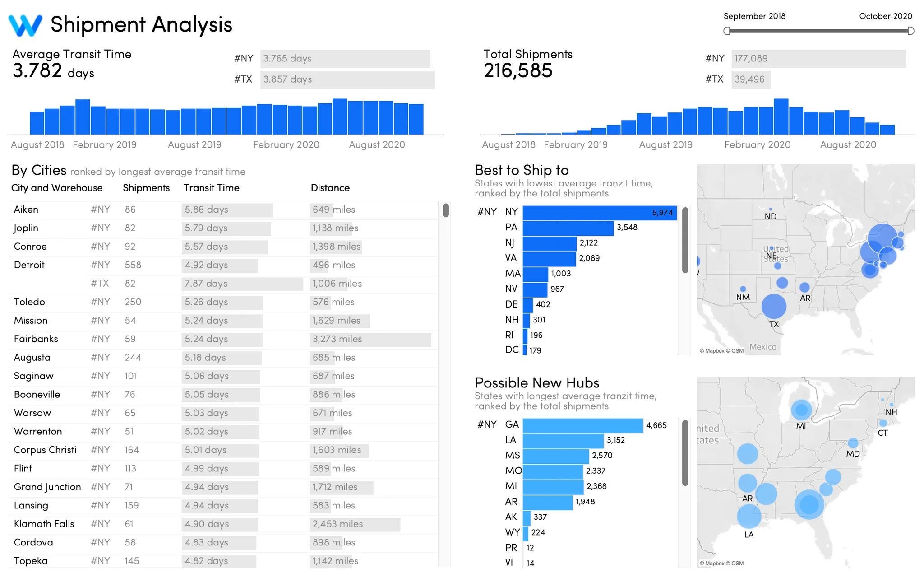
Task: Click the NM dot on Best to Ship map
Action: 743,289
